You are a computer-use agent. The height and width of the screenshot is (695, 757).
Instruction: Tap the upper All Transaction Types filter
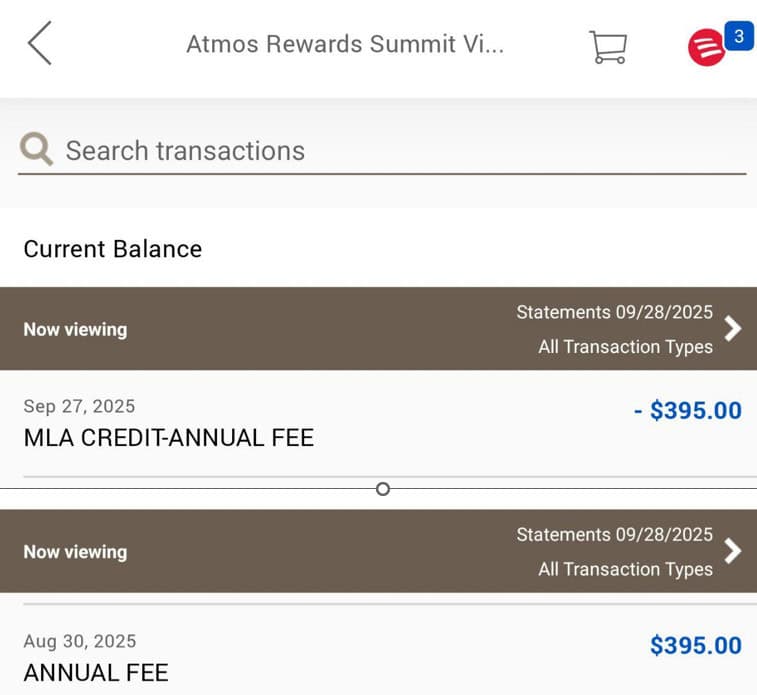pyautogui.click(x=625, y=347)
